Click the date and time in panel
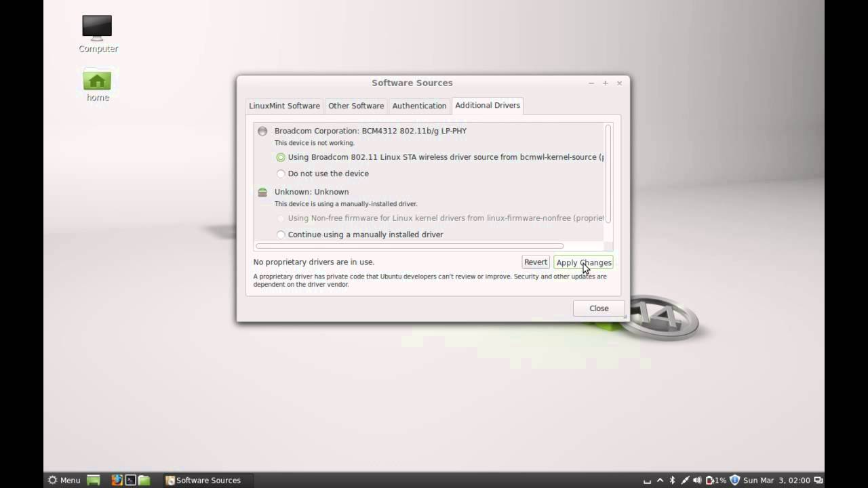This screenshot has width=868, height=488. [x=776, y=480]
